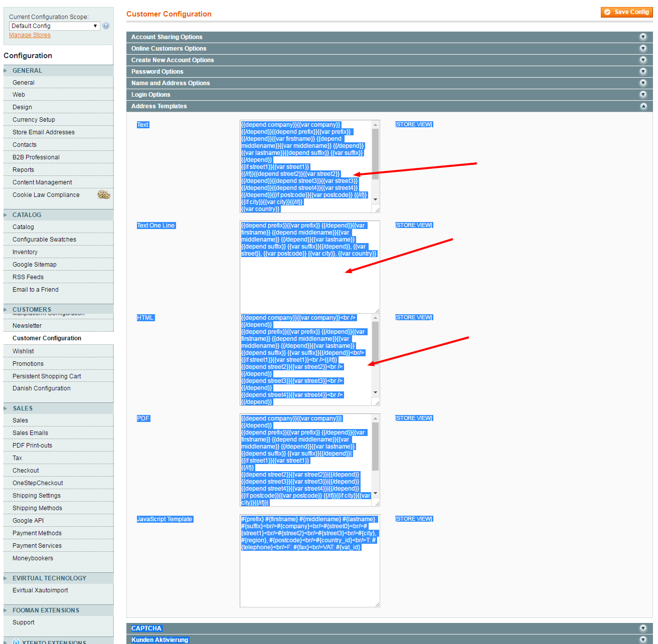This screenshot has width=658, height=644.
Task: Open the help icon next to configuration scope
Action: 106,26
